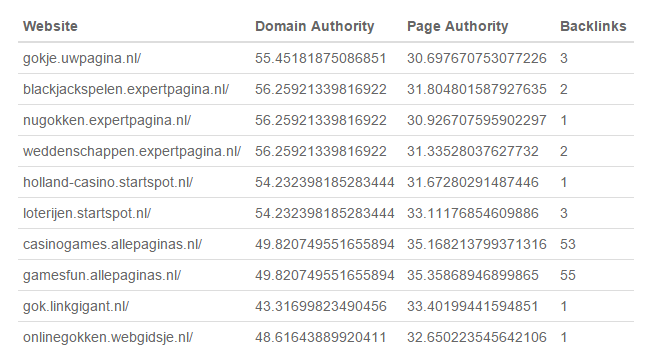Click the Domain Authority column header
Screen dimensions: 649x362
315,26
